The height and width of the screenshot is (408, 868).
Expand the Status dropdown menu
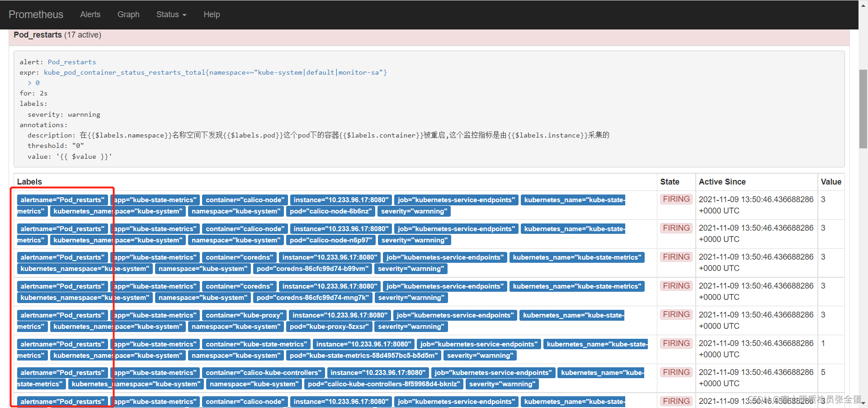coord(171,14)
